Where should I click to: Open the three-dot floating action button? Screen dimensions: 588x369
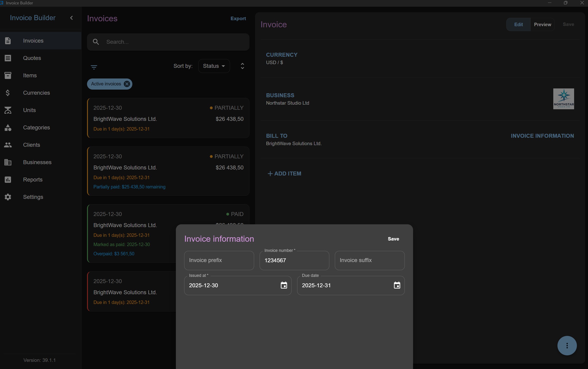point(567,346)
